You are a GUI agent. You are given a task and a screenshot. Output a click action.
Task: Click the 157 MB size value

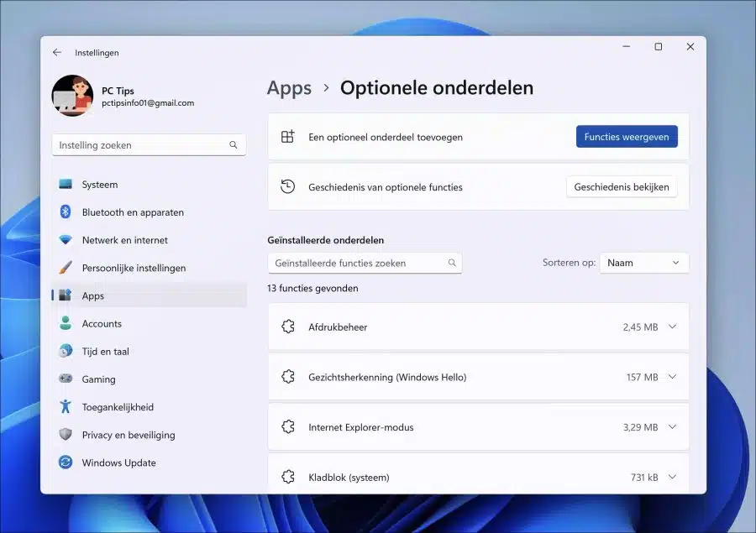pos(643,378)
